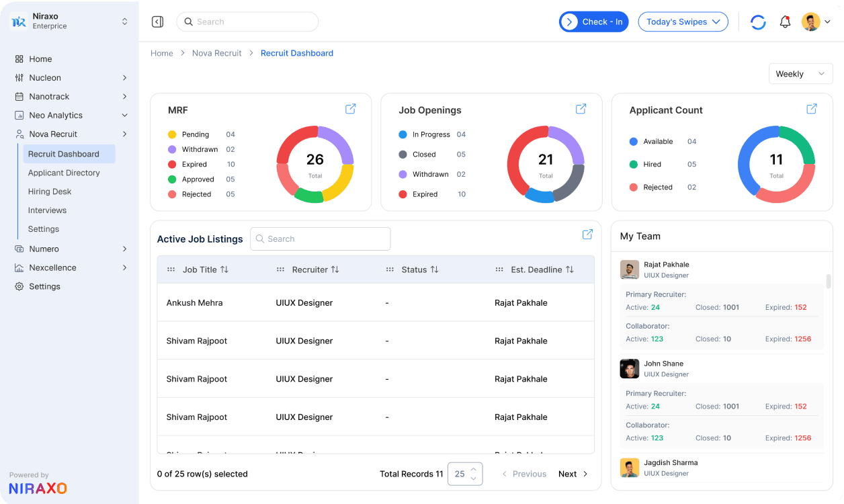Viewport: 844px width, 504px height.
Task: Collapse the sidebar using the panel toggle icon
Action: pos(157,22)
